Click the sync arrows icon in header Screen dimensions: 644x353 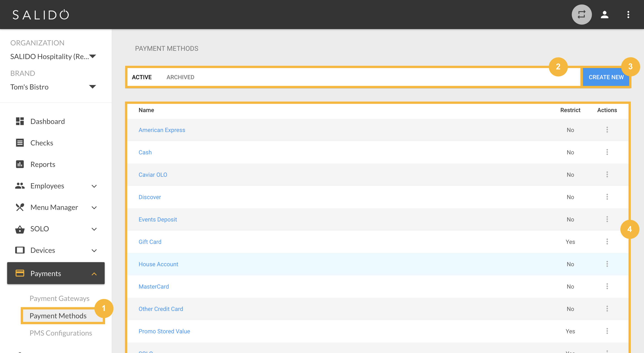tap(581, 15)
